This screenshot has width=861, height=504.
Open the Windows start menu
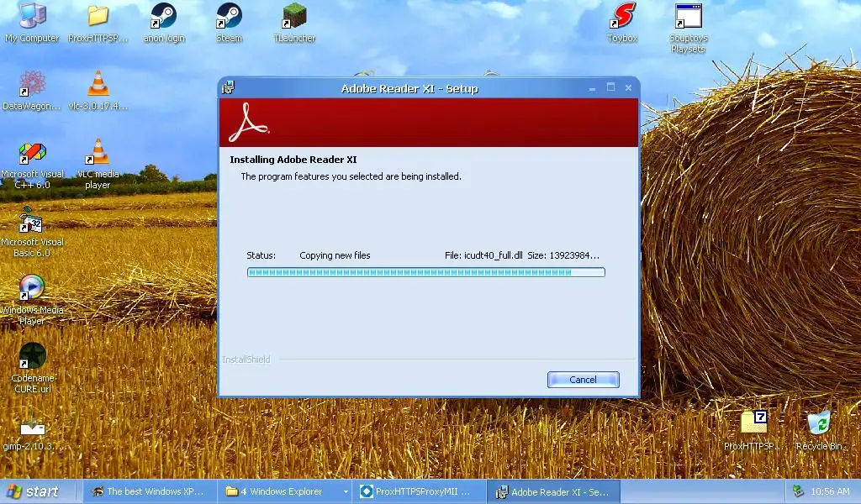33,491
